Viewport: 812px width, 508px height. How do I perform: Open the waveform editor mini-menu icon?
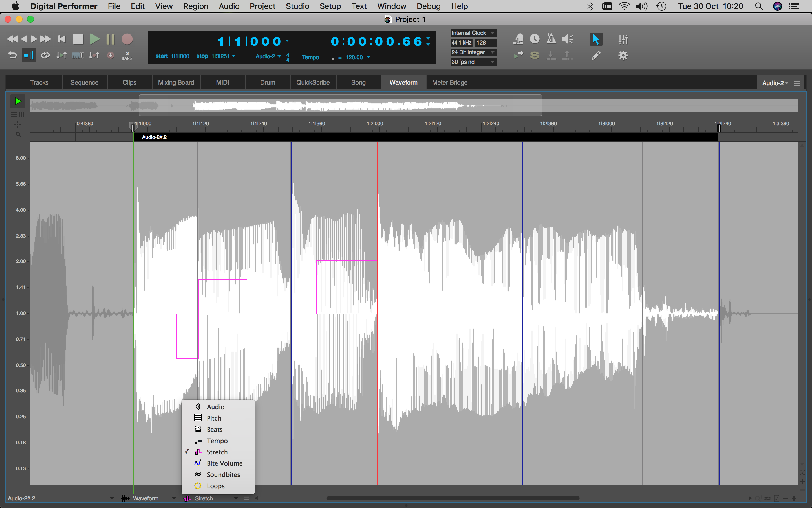(797, 83)
